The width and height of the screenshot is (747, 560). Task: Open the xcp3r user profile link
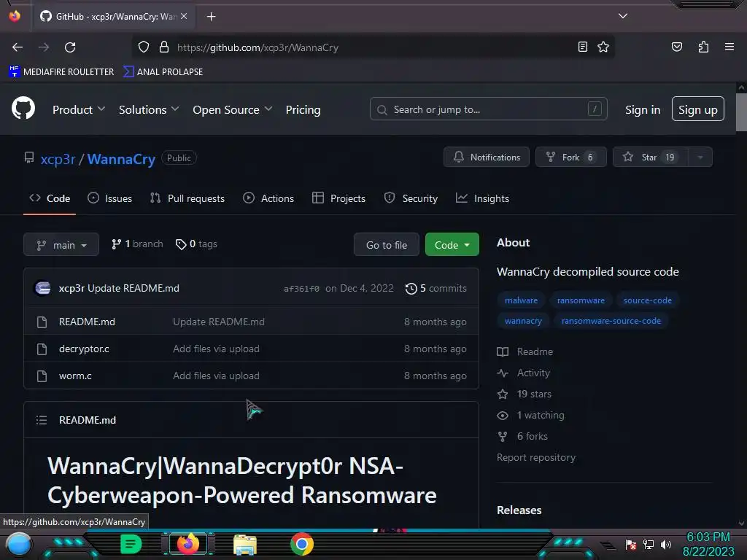58,159
